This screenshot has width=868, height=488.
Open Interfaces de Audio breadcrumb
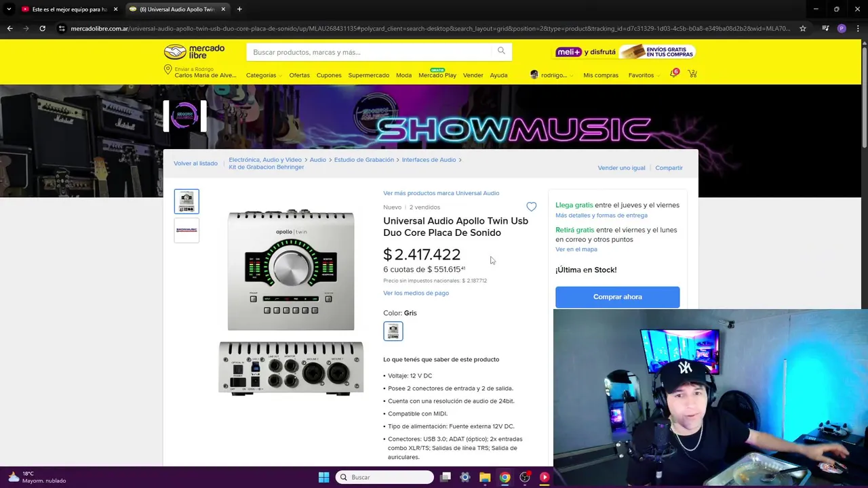[x=429, y=160]
